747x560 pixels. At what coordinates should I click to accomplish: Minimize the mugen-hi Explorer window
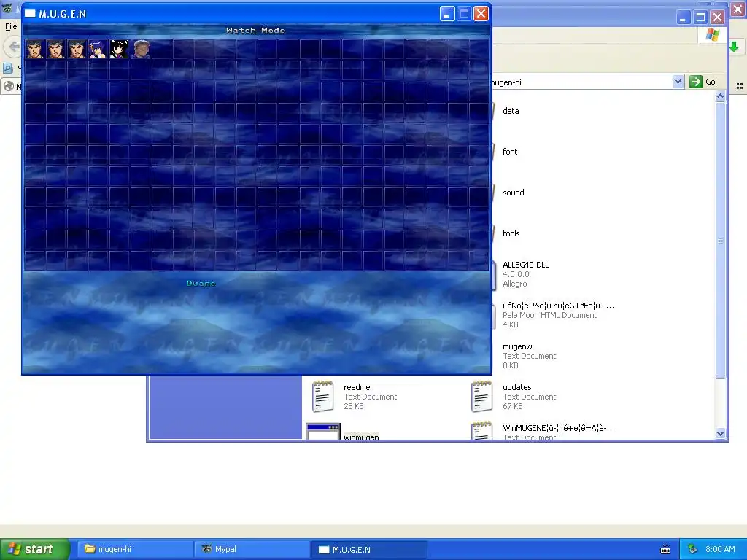683,18
